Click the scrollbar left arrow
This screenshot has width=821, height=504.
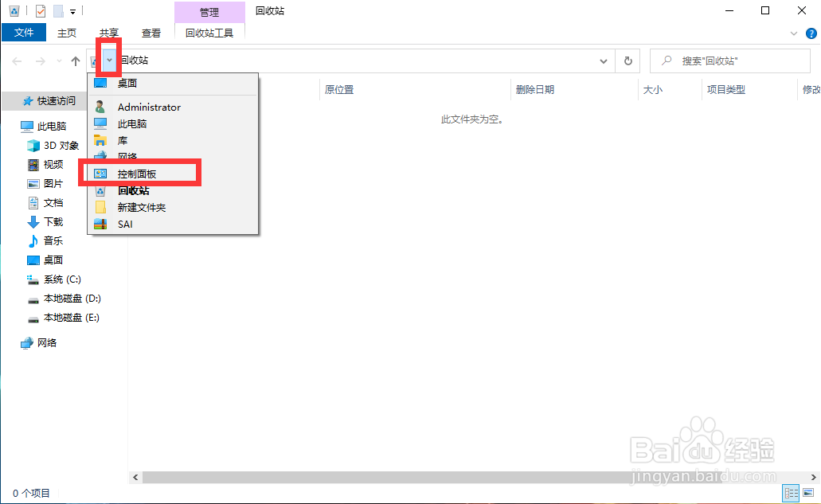click(x=135, y=477)
